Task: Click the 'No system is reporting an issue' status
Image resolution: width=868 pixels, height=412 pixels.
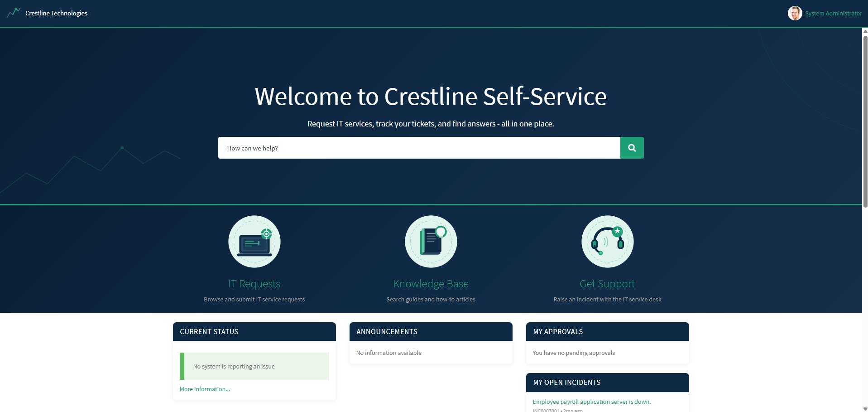Action: point(254,366)
